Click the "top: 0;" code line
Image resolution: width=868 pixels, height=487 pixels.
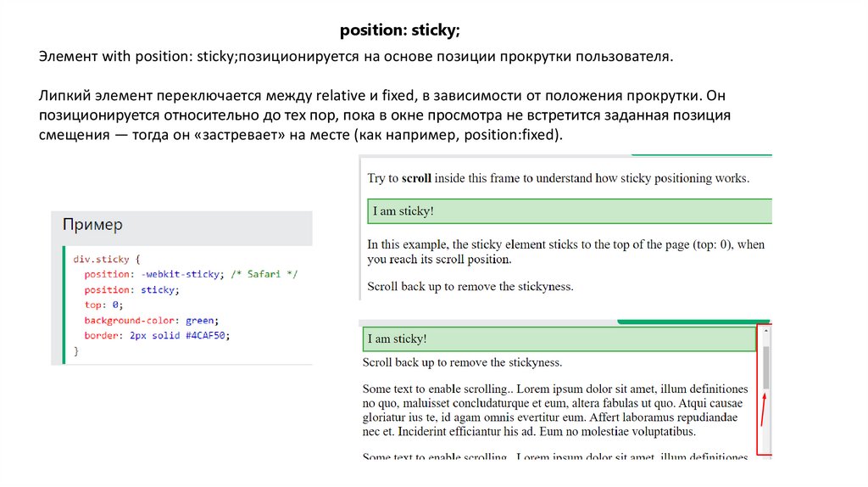(103, 305)
